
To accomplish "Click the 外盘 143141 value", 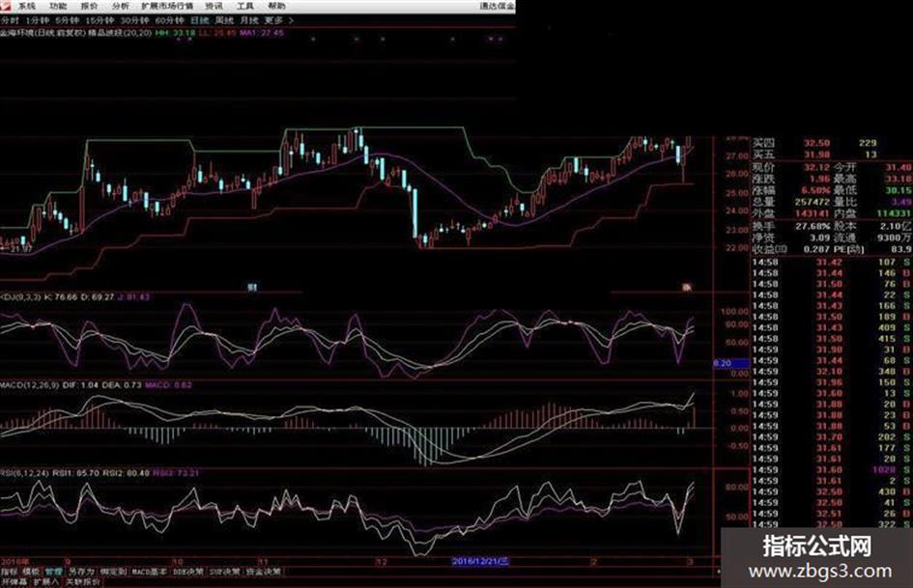I will pyautogui.click(x=812, y=213).
